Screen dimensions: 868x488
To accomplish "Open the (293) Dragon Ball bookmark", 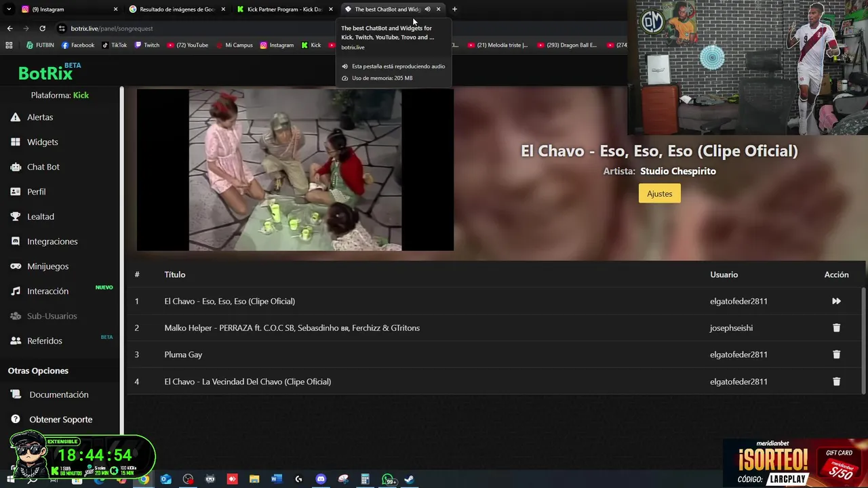I will tap(567, 45).
